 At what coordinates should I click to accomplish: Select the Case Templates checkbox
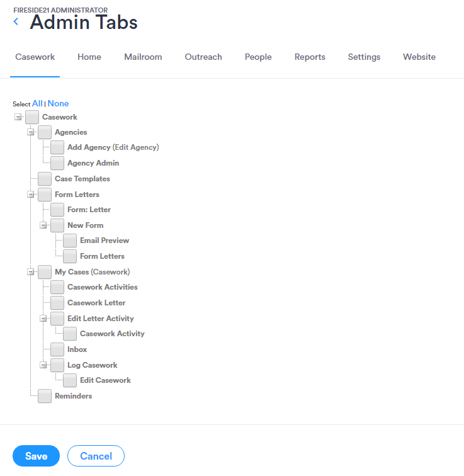tap(45, 179)
